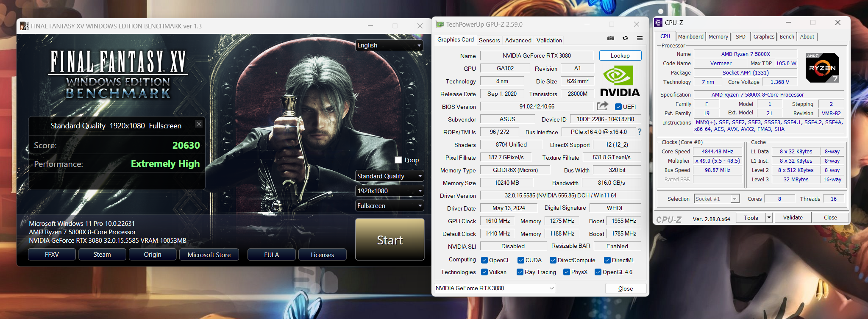Select the CPU tab in CPU-Z
Screen dimensions: 868x319
point(665,36)
